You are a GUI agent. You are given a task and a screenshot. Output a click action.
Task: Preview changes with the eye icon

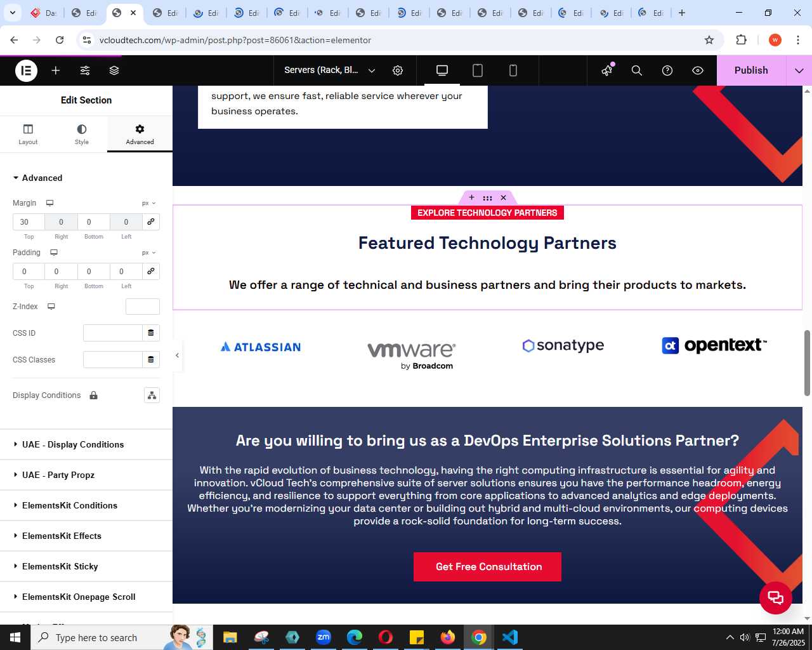click(698, 70)
